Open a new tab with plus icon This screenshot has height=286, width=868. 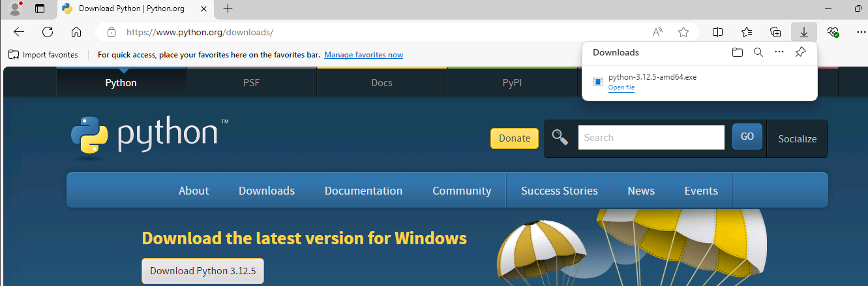pos(228,8)
